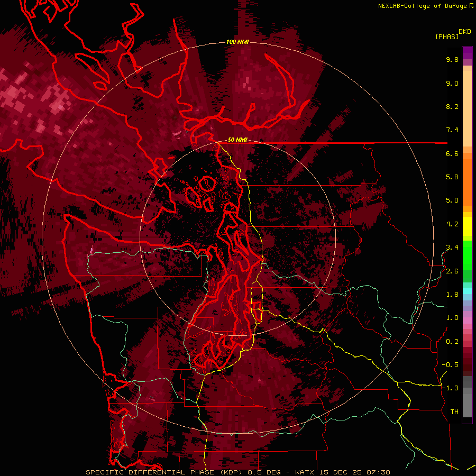Image resolution: width=476 pixels, height=476 pixels.
Task: Click the DKD units label above the scale
Action: tap(465, 32)
